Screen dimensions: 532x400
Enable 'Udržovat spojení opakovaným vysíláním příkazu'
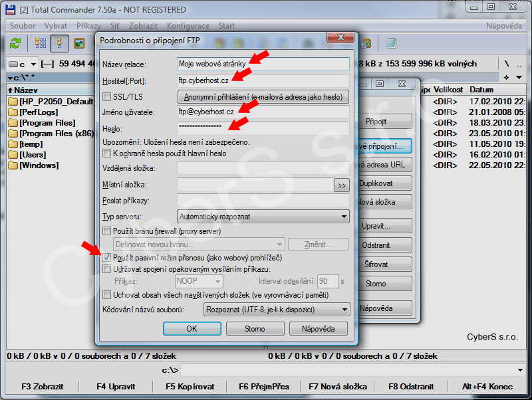(107, 269)
